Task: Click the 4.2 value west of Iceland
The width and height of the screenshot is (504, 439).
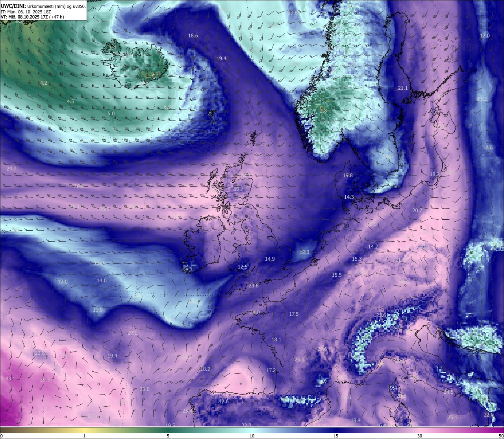Action: point(44,83)
